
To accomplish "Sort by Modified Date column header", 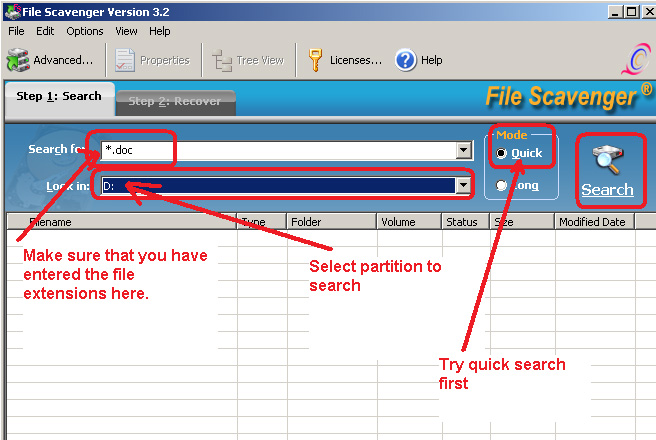I will coord(594,222).
